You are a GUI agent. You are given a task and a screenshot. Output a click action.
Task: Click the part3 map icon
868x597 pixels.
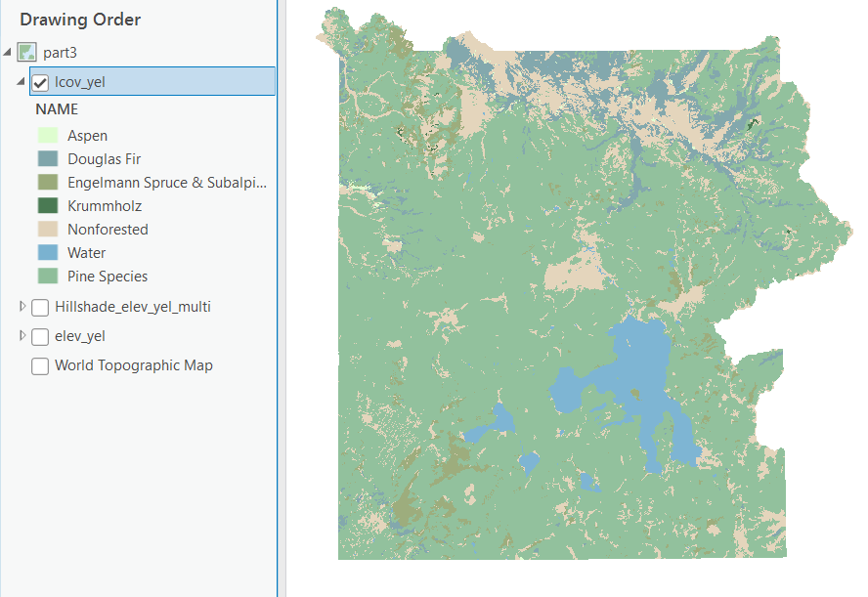point(26,52)
